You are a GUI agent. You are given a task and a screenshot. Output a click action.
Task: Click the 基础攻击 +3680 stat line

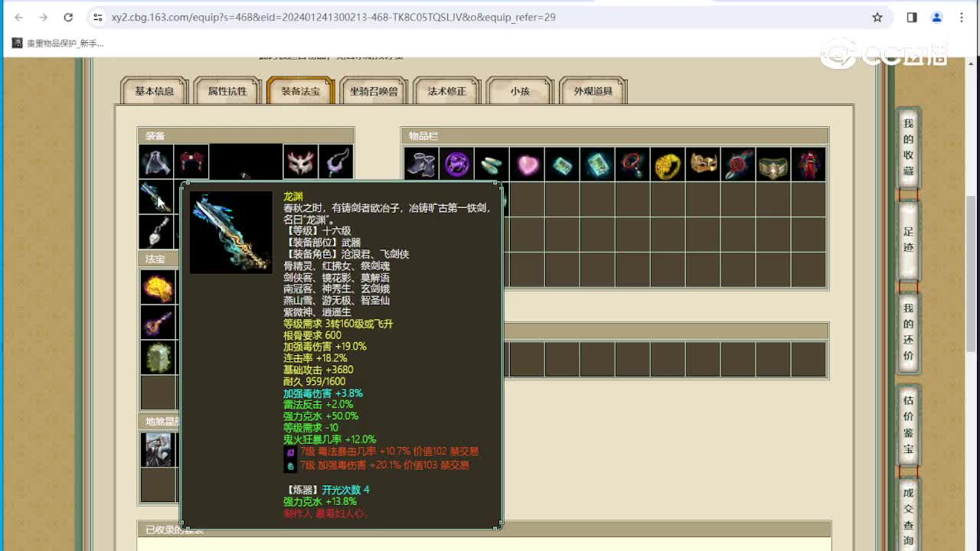318,370
